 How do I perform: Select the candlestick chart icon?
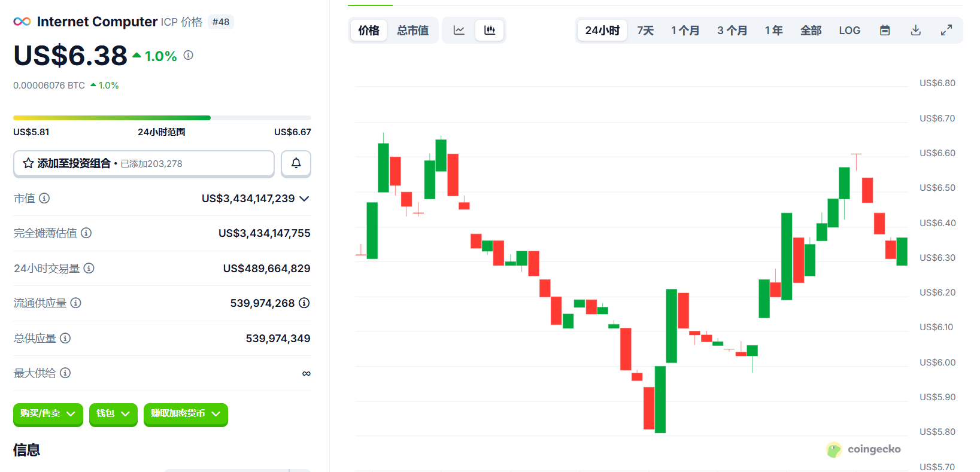[490, 31]
